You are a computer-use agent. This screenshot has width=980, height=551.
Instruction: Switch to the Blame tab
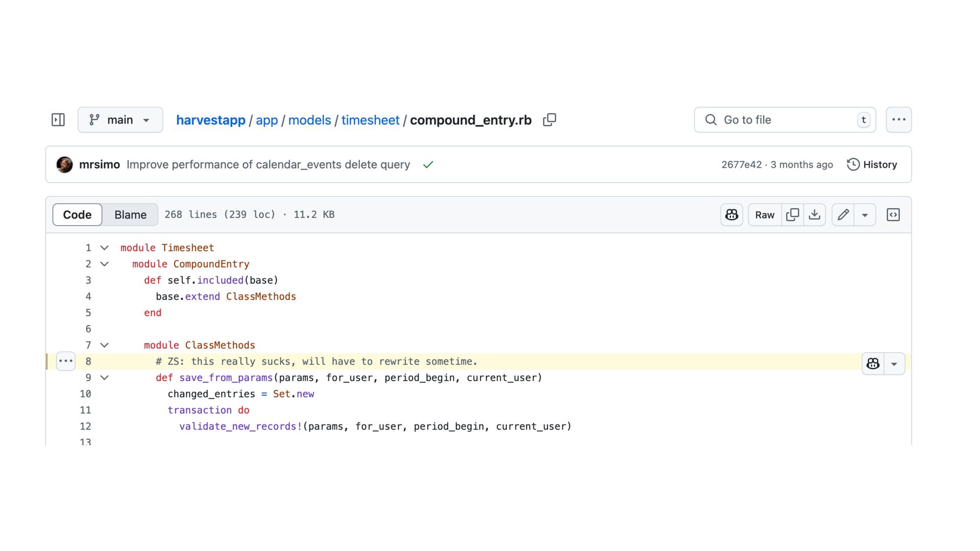[x=130, y=215]
